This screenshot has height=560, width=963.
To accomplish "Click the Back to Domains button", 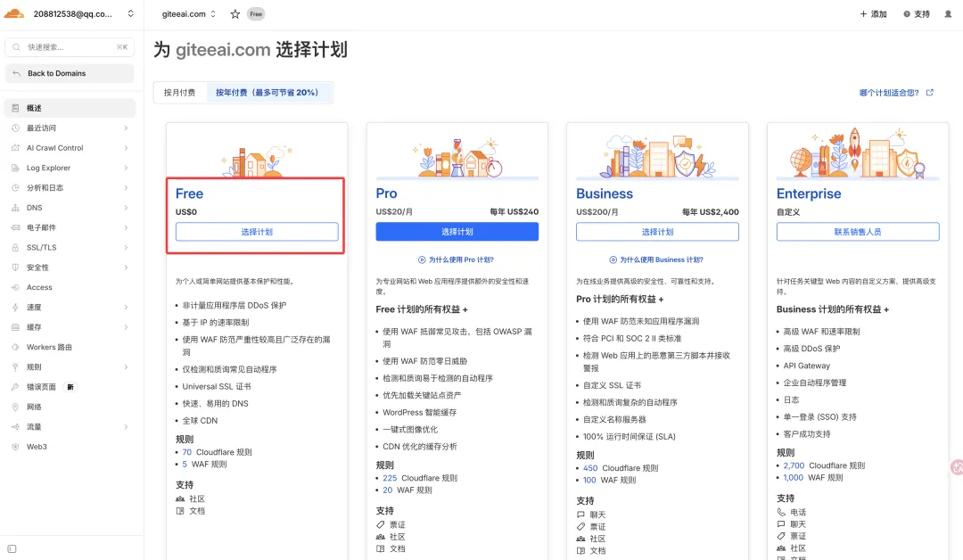I will (70, 73).
